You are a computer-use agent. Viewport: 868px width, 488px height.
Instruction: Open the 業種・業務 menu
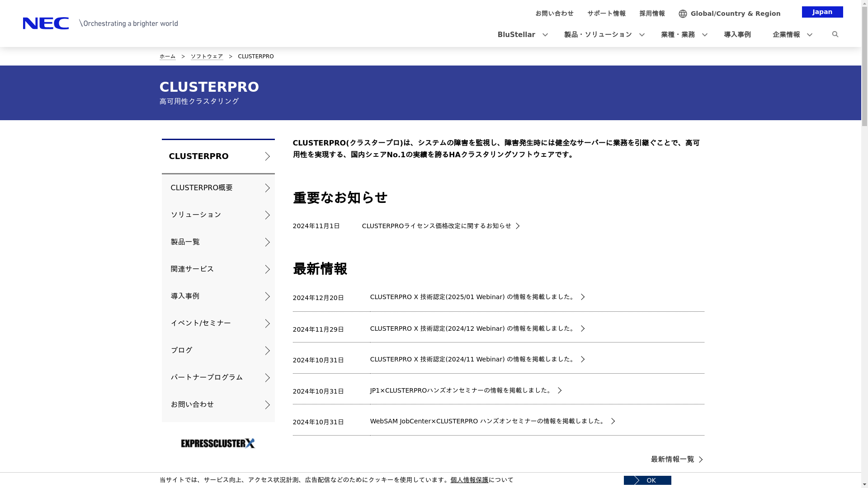point(678,35)
